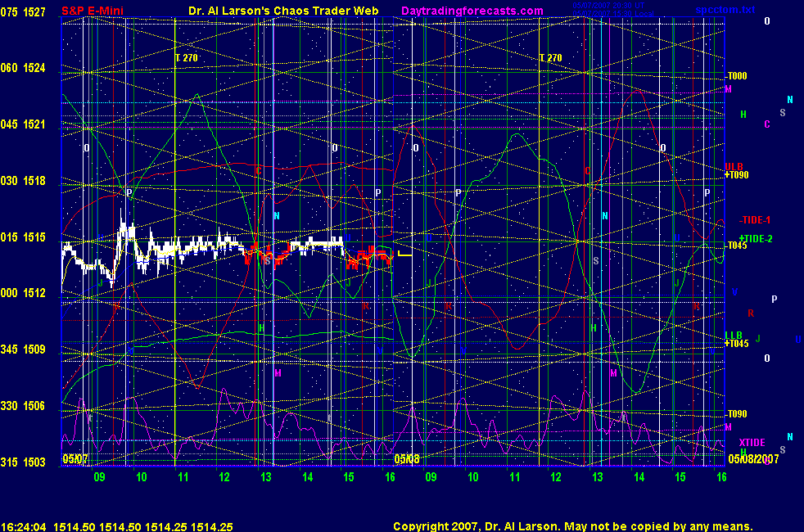Click the 330 1506 price axis label

[x=23, y=406]
